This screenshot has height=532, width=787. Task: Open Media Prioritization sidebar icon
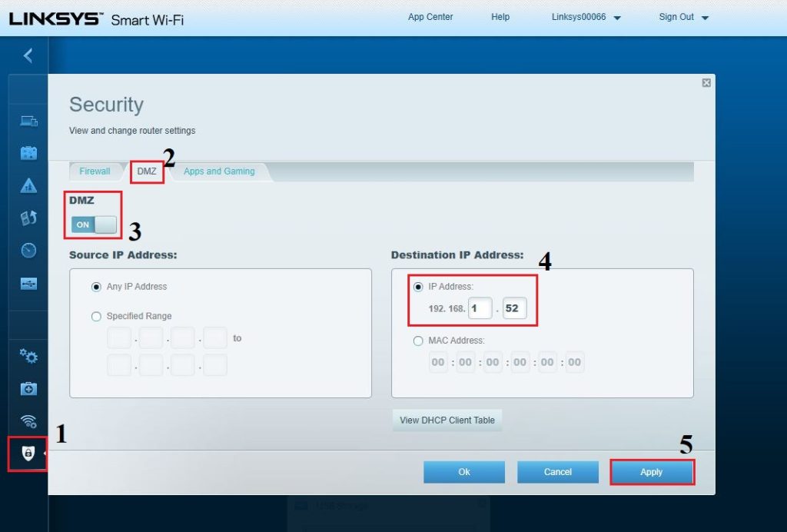pyautogui.click(x=28, y=218)
